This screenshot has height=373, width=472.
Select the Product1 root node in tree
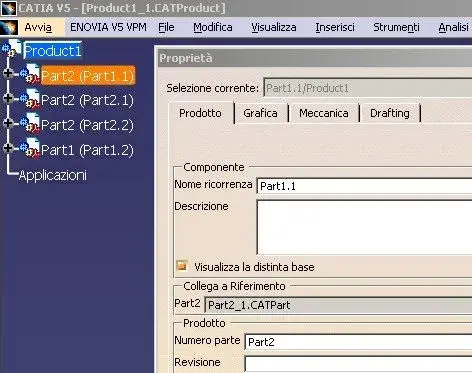[x=53, y=51]
